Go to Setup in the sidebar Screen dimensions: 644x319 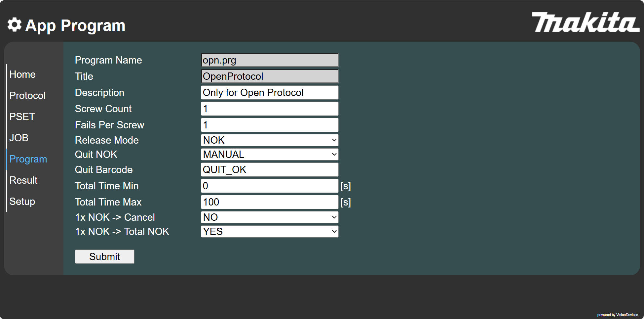click(22, 202)
